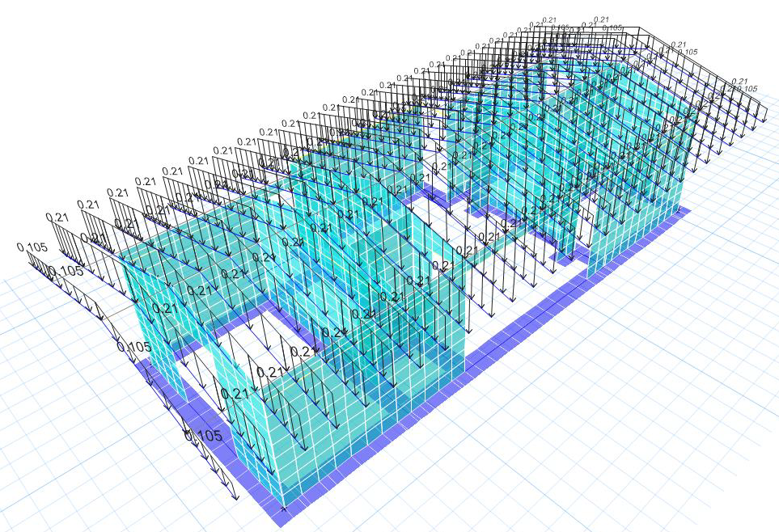Viewport: 779px width, 532px height.
Task: Click the 0.105 label above the left wall base
Action: (133, 347)
